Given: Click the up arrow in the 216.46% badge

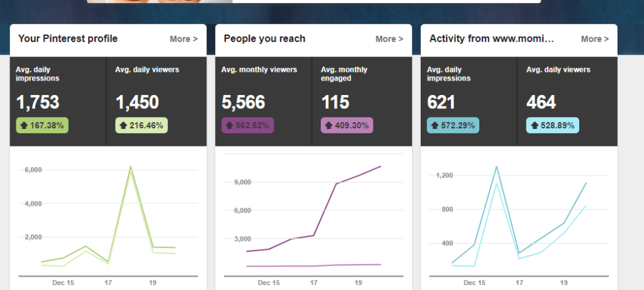Looking at the screenshot, I should [x=123, y=125].
